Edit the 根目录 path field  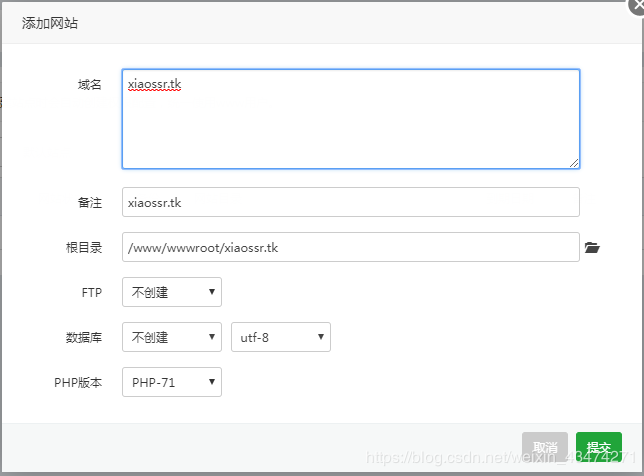pyautogui.click(x=351, y=247)
